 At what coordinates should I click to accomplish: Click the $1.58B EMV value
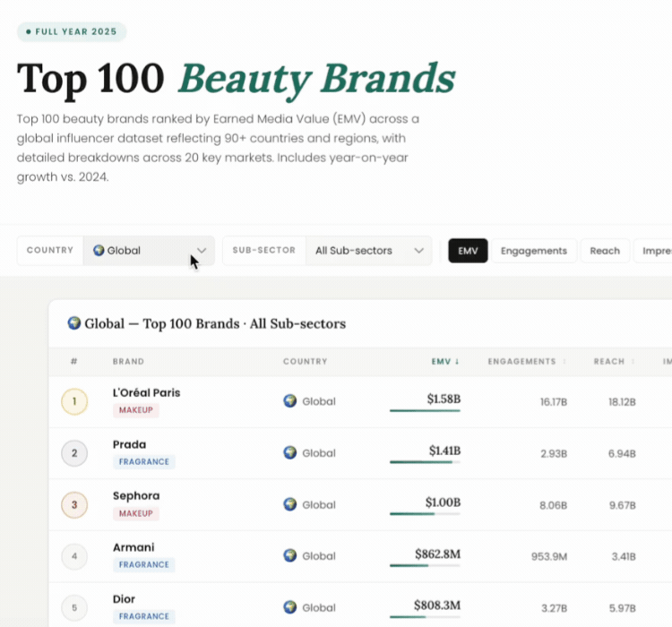point(444,399)
